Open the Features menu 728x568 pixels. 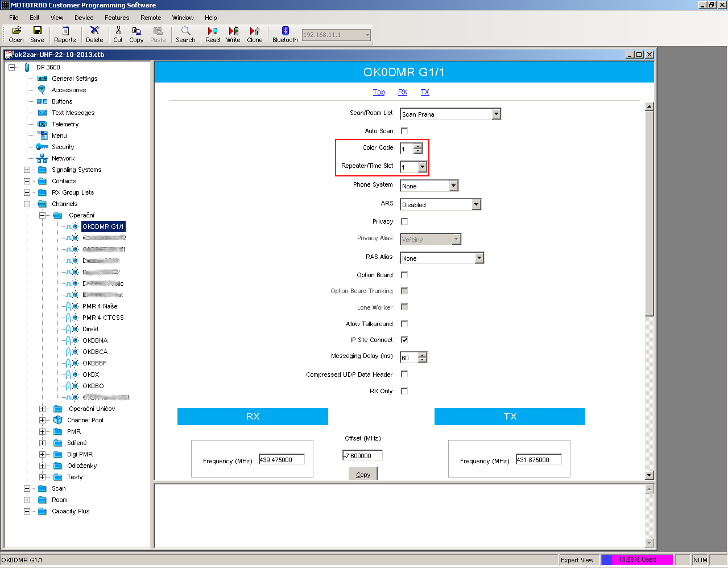coord(117,18)
